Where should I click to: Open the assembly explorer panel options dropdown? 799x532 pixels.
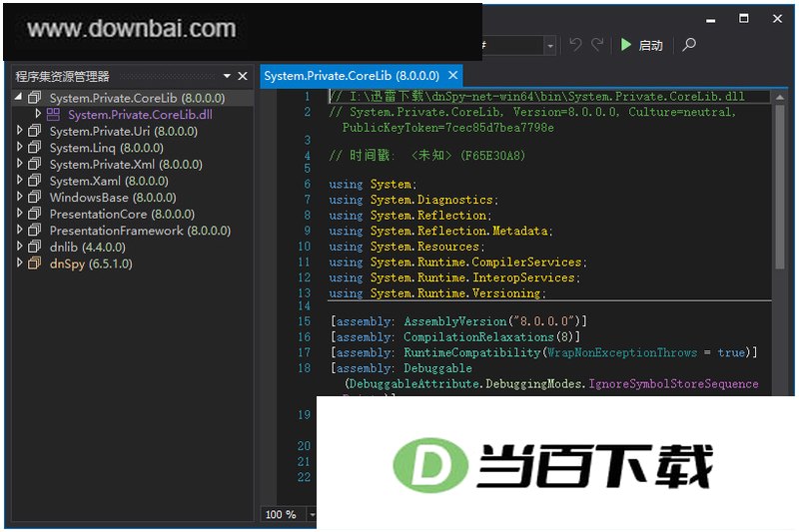pyautogui.click(x=227, y=76)
